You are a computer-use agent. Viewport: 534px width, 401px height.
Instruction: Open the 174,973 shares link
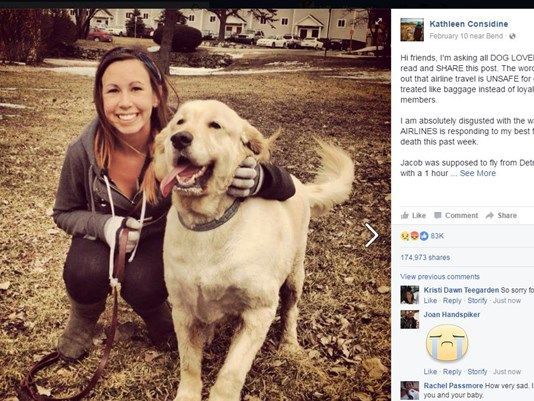tap(425, 257)
